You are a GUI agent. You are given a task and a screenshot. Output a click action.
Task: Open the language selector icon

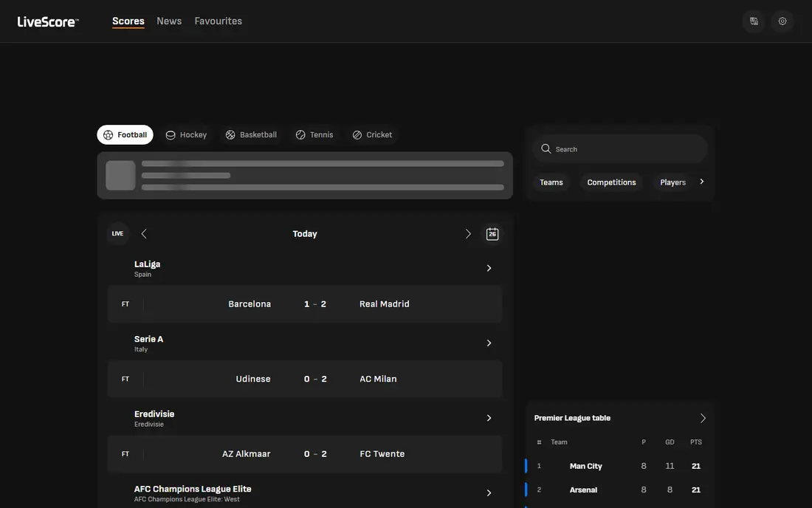[754, 21]
